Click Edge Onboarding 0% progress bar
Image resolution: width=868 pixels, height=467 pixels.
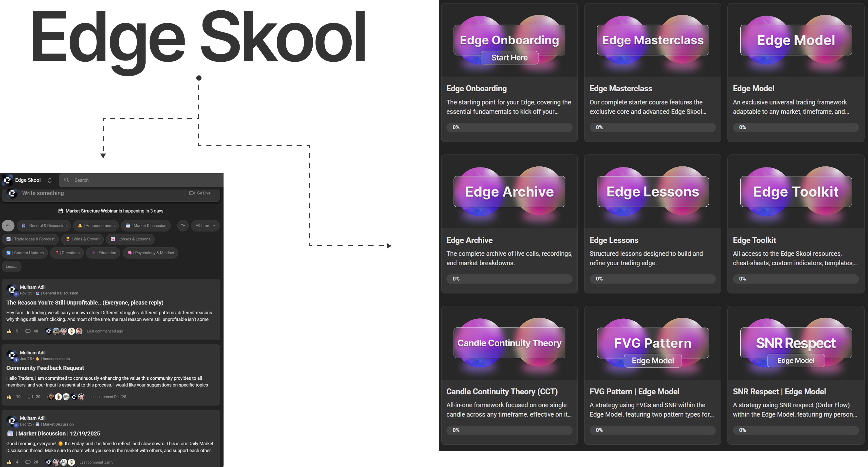point(509,127)
